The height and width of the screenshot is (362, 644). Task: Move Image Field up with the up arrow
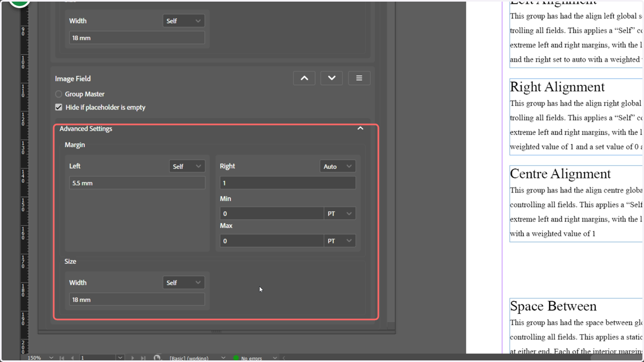(x=304, y=78)
